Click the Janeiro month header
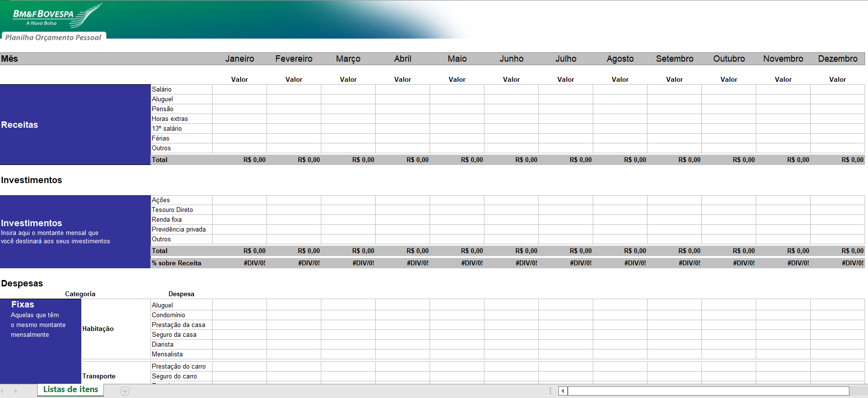This screenshot has height=398, width=868. click(240, 59)
